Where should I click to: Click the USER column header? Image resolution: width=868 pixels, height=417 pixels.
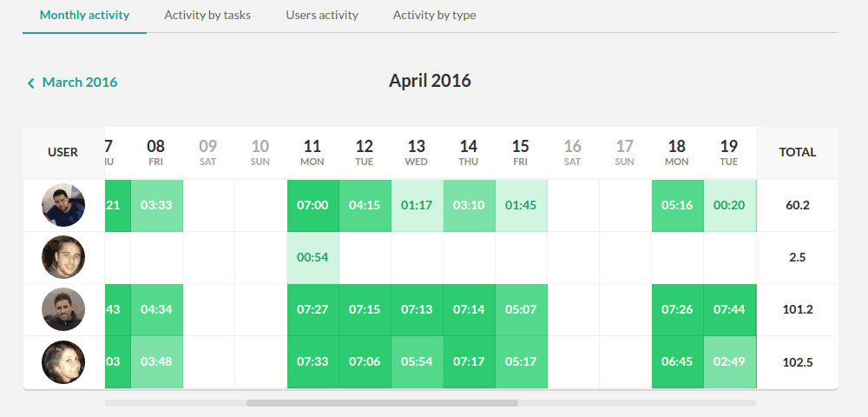click(x=63, y=152)
